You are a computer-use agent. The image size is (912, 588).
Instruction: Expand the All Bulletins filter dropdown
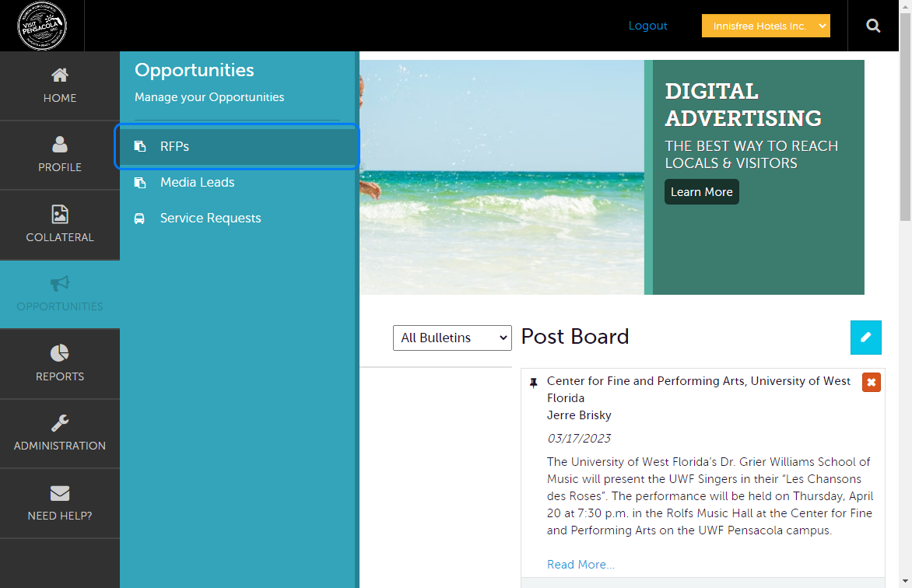(452, 338)
